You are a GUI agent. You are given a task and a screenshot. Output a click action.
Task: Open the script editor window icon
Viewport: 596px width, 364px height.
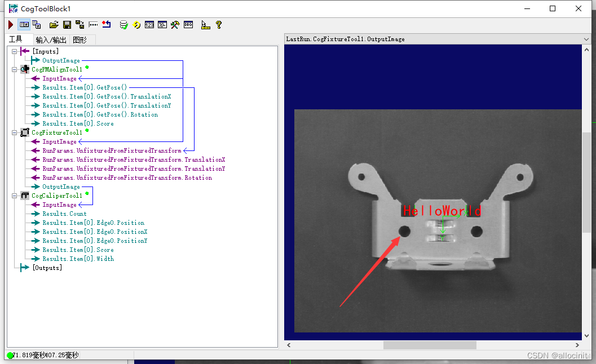point(162,25)
